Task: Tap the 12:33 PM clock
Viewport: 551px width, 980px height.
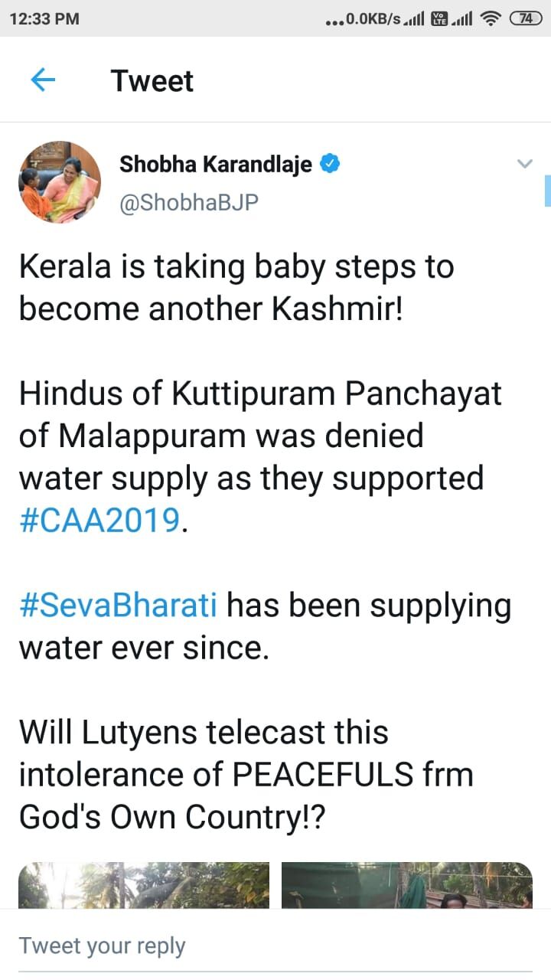Action: [44, 18]
